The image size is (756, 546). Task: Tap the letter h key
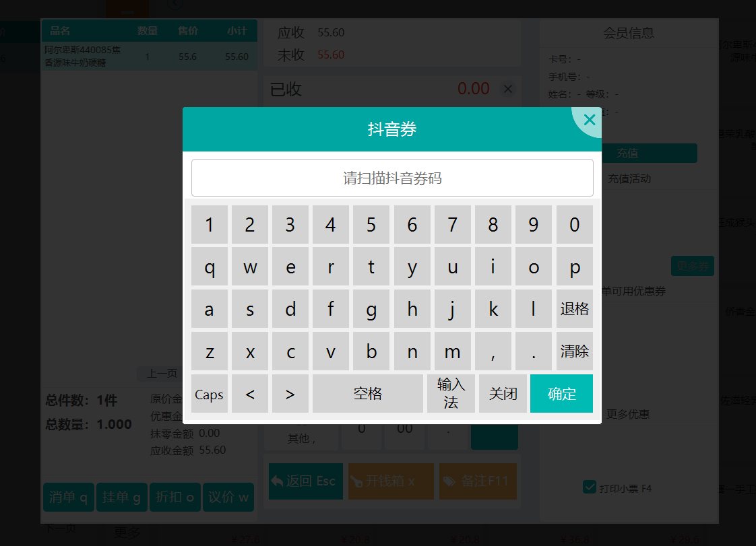pos(412,309)
